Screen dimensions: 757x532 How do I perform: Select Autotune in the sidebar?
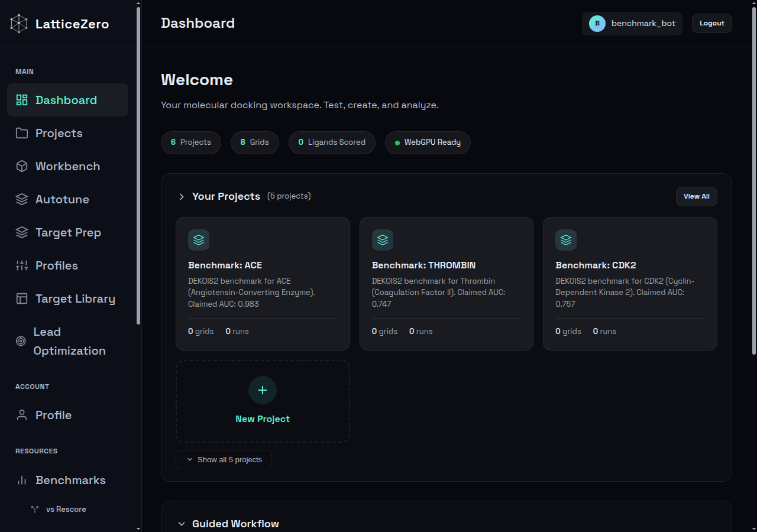tap(67, 199)
